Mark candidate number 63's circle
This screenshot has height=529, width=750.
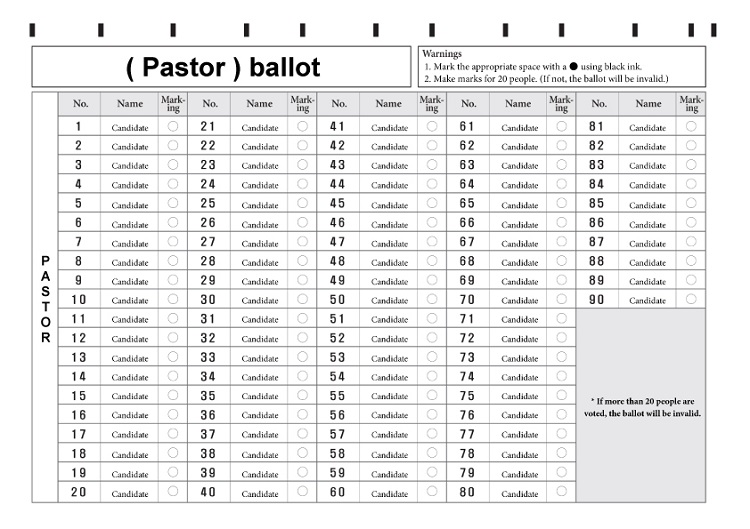coord(561,165)
